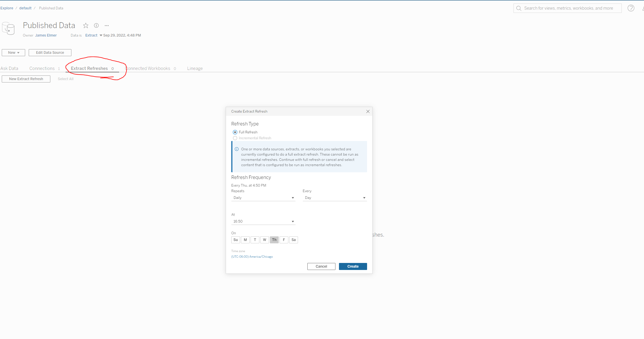Click Edit Data Source button
Viewport: 644px width, 339px height.
pos(50,53)
